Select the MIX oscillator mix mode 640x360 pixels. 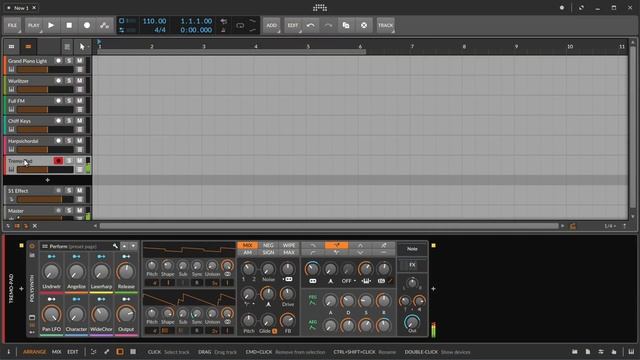pos(248,245)
